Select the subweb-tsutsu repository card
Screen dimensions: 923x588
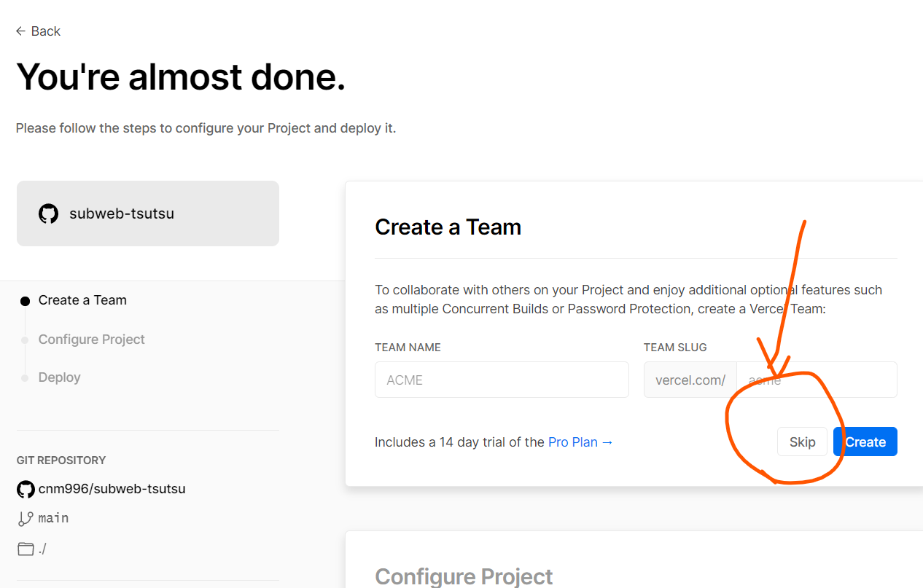148,213
